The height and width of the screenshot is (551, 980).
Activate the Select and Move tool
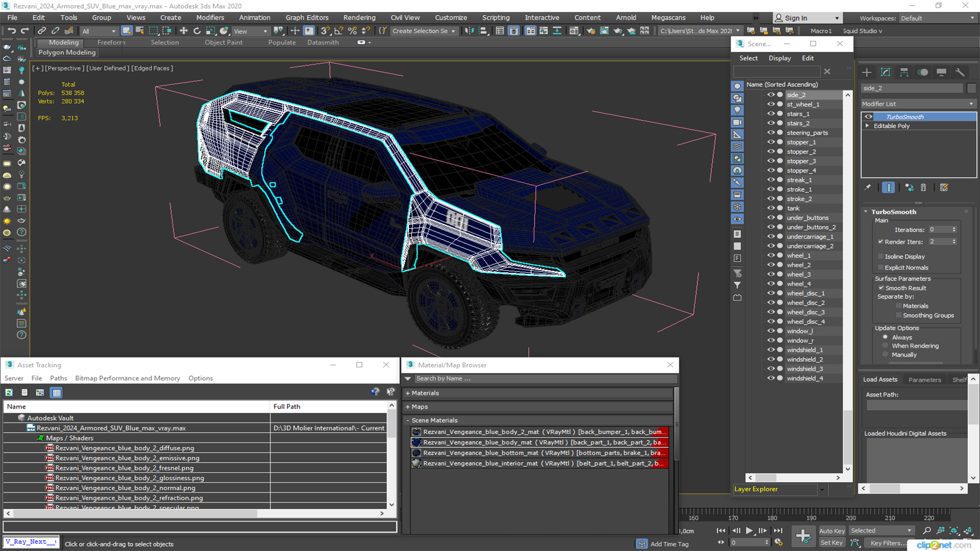[x=184, y=31]
